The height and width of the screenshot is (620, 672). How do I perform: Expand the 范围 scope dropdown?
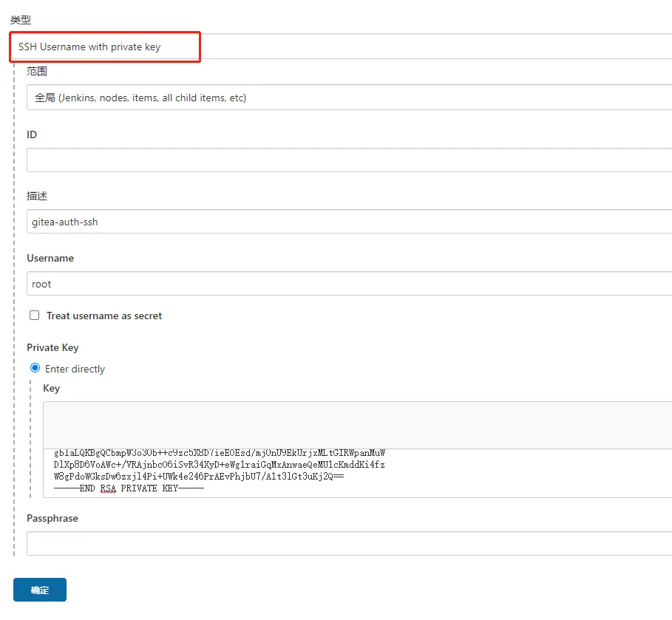[x=347, y=98]
